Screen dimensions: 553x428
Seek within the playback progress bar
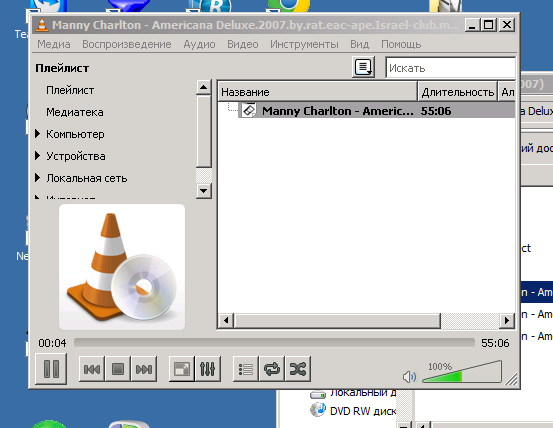click(274, 343)
